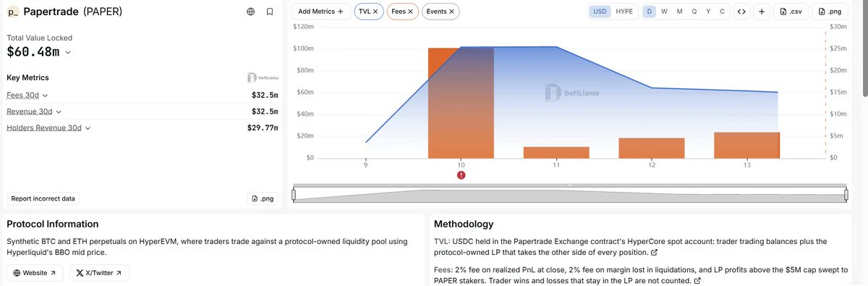This screenshot has width=868, height=286.
Task: Click the $60.48m TVL value
Action: 33,52
